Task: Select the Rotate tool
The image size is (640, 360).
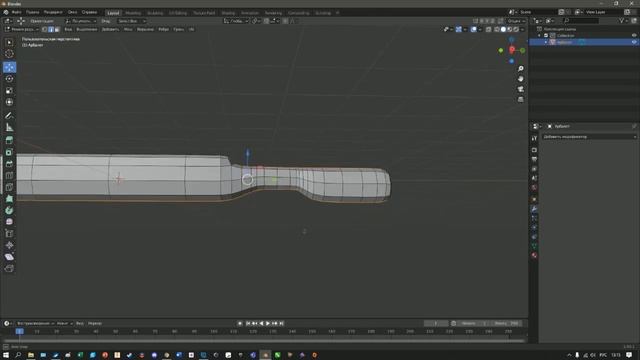Action: (x=9, y=79)
